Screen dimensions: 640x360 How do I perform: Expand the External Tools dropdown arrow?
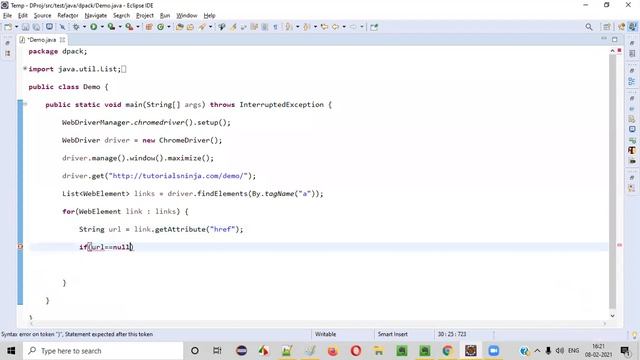point(138,27)
